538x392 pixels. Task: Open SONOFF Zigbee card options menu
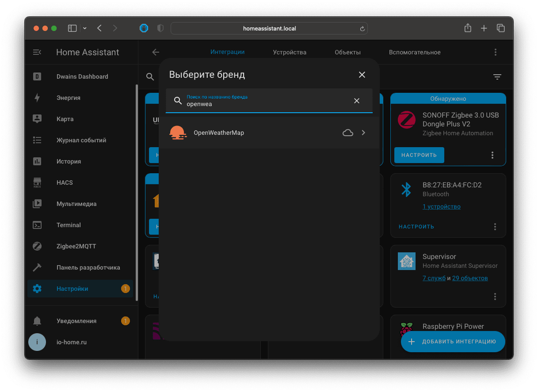492,155
